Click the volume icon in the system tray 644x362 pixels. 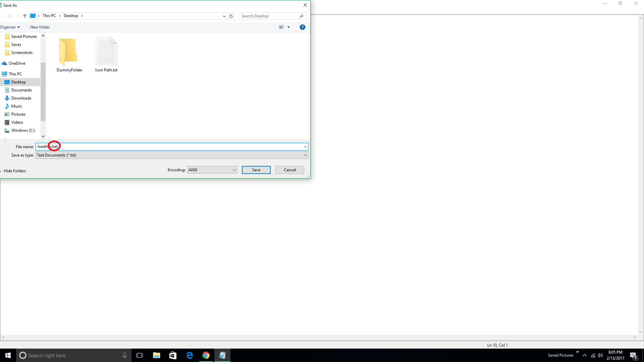click(x=601, y=355)
